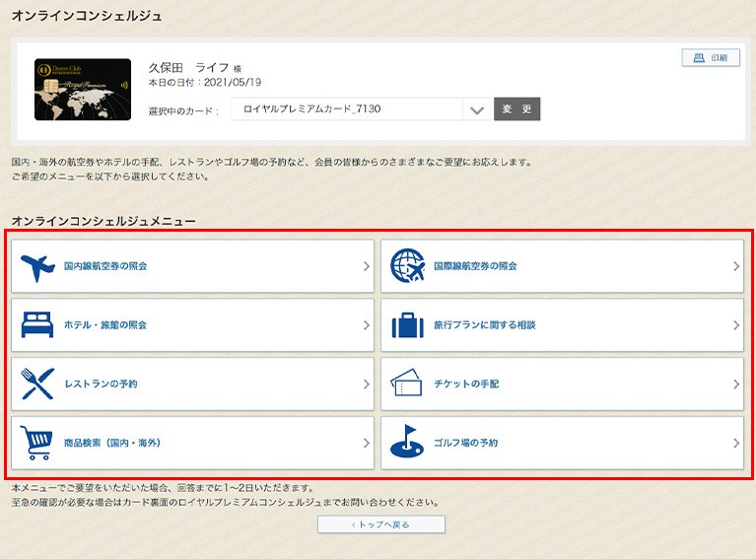Open チケットの手配 menu label

(x=466, y=384)
